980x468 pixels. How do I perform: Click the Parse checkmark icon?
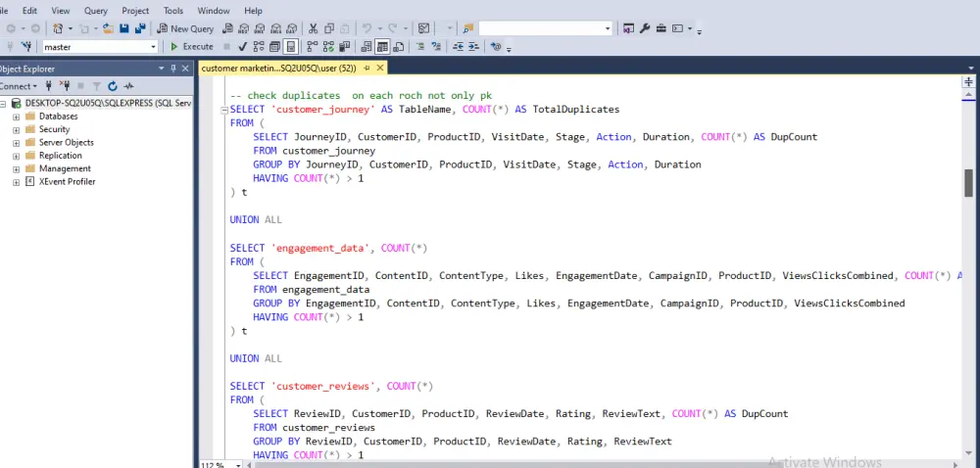(242, 47)
